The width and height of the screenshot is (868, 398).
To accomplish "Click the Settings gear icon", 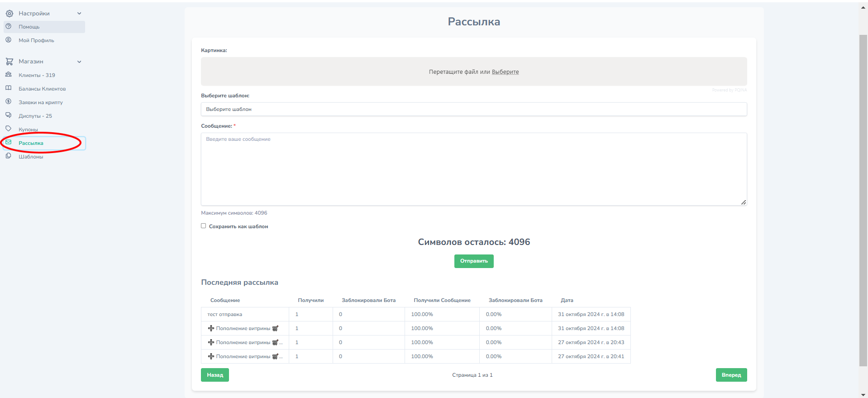I will click(x=9, y=14).
